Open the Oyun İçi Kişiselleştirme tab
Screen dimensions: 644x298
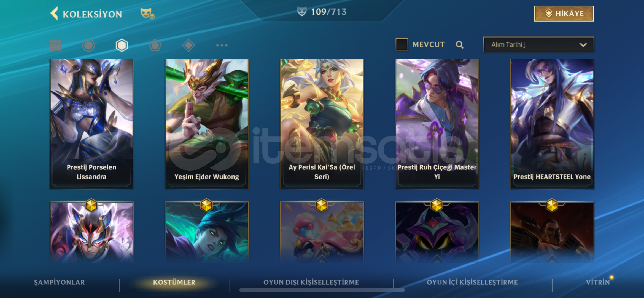click(472, 282)
